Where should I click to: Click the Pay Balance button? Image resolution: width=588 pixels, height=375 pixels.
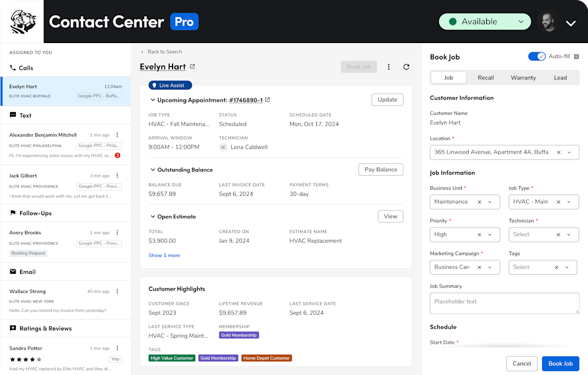click(381, 169)
